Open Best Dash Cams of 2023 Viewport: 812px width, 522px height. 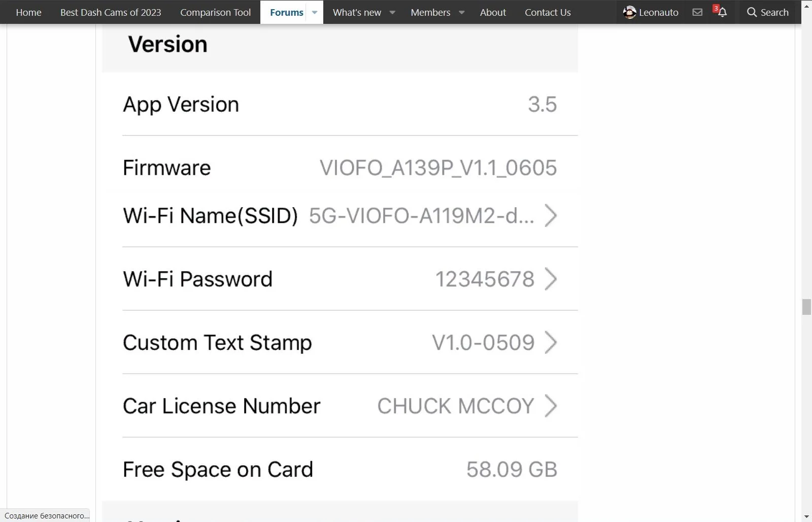[111, 12]
